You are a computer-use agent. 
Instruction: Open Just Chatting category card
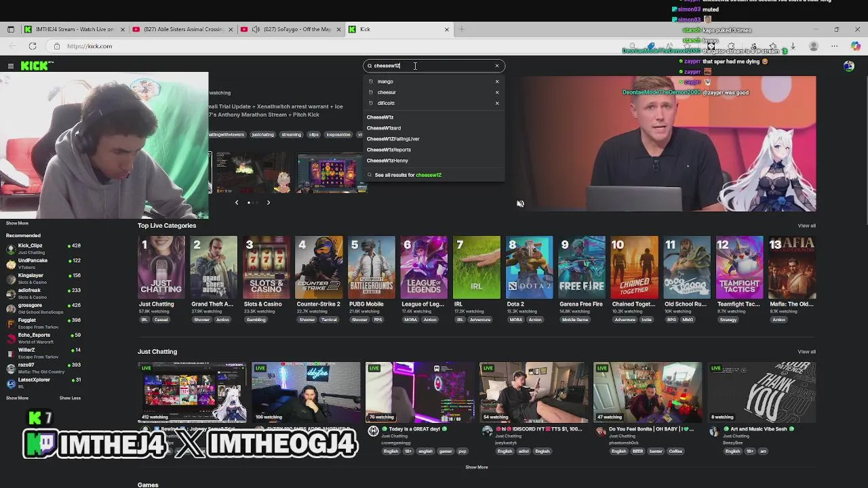[161, 268]
